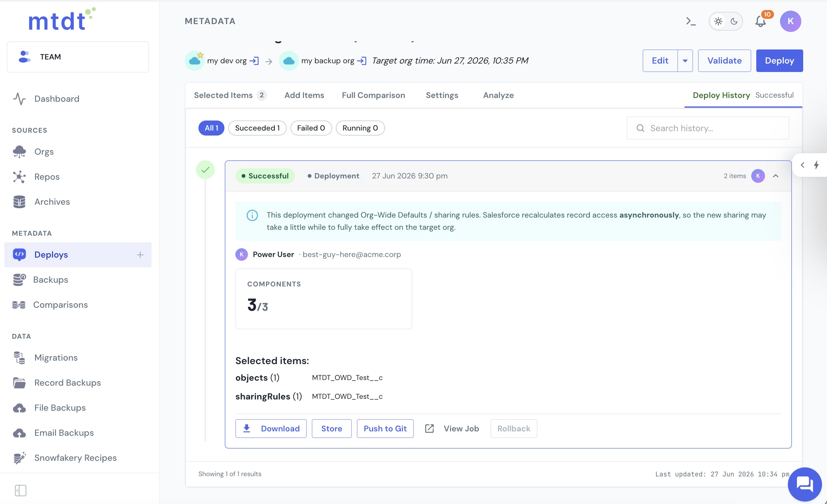Switch to Add Items tab

pos(304,95)
